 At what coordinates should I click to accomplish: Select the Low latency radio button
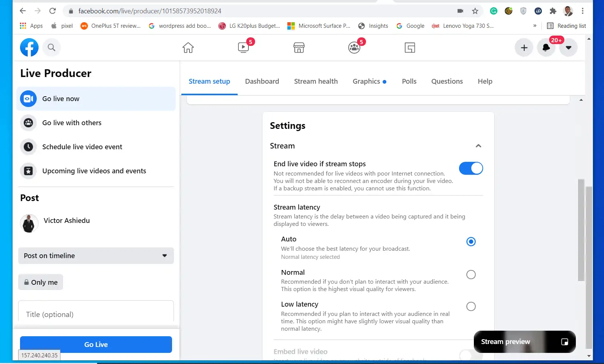[x=471, y=306]
